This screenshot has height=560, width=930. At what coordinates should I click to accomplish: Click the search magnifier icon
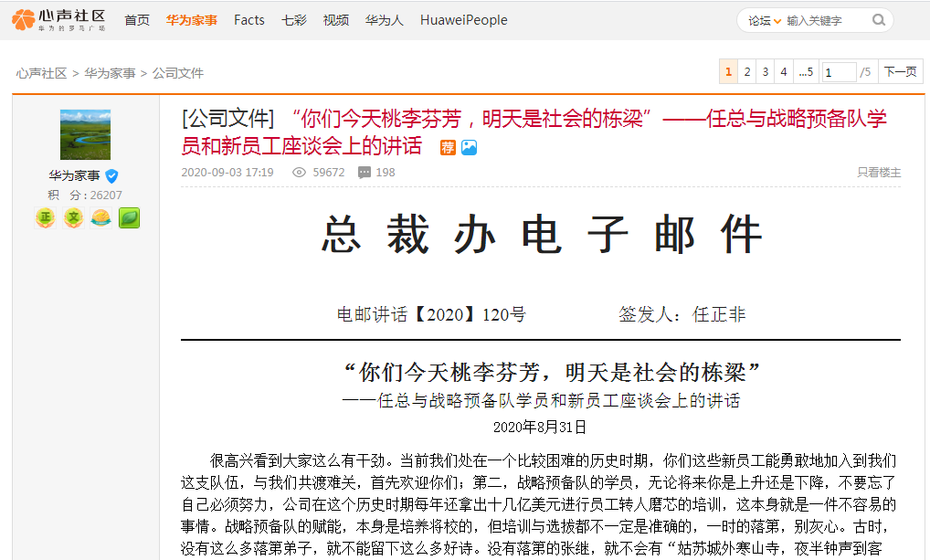(879, 20)
